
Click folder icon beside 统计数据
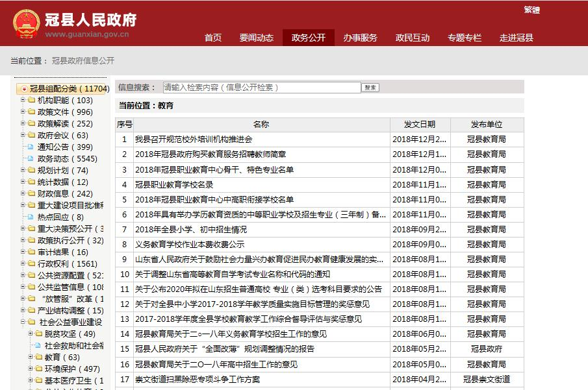(x=31, y=182)
